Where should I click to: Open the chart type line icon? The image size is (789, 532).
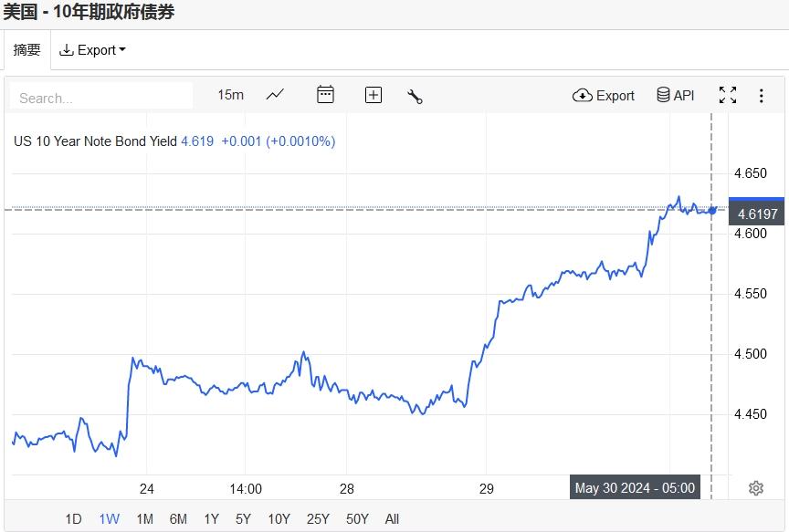(x=275, y=95)
